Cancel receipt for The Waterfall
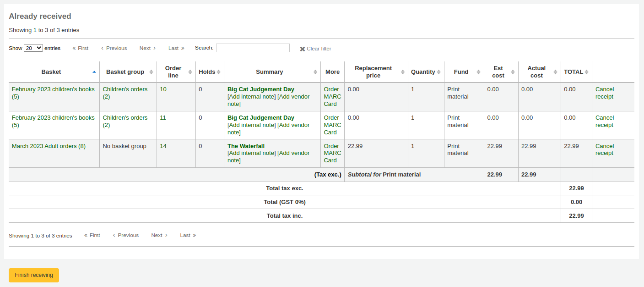 605,149
